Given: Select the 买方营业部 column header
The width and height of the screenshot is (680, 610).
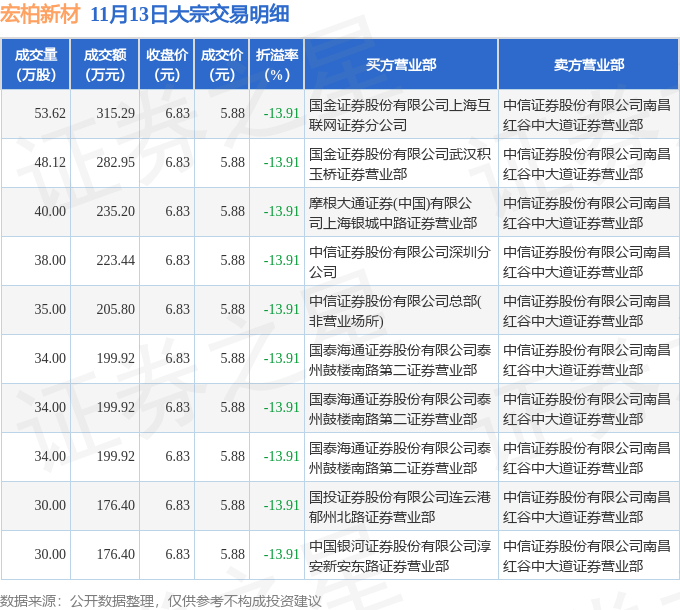Looking at the screenshot, I should (401, 64).
